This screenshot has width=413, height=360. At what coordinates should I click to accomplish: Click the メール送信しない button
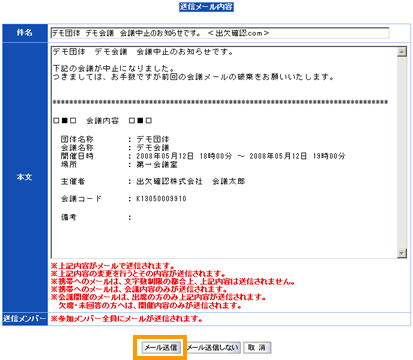[213, 348]
